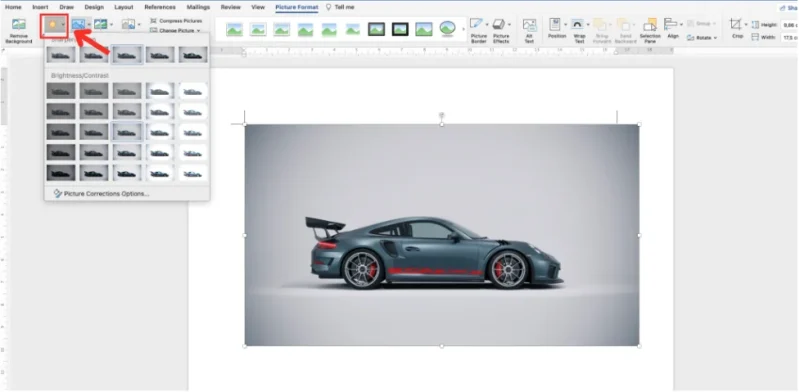The width and height of the screenshot is (800, 392).
Task: Click the Porsche car picture
Action: [x=442, y=235]
